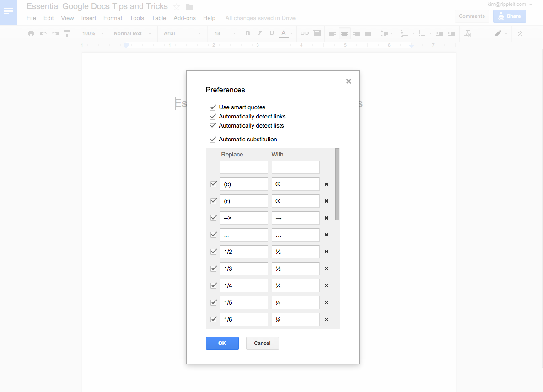The height and width of the screenshot is (392, 543).
Task: Delete the (c) substitution row
Action: point(326,184)
